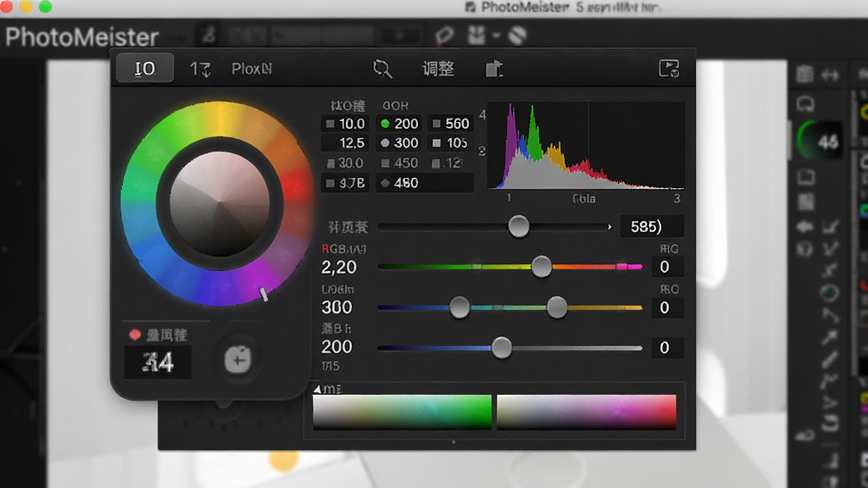The height and width of the screenshot is (488, 868).
Task: Open the dropdown arrow beside the grid icon
Action: coord(496,36)
